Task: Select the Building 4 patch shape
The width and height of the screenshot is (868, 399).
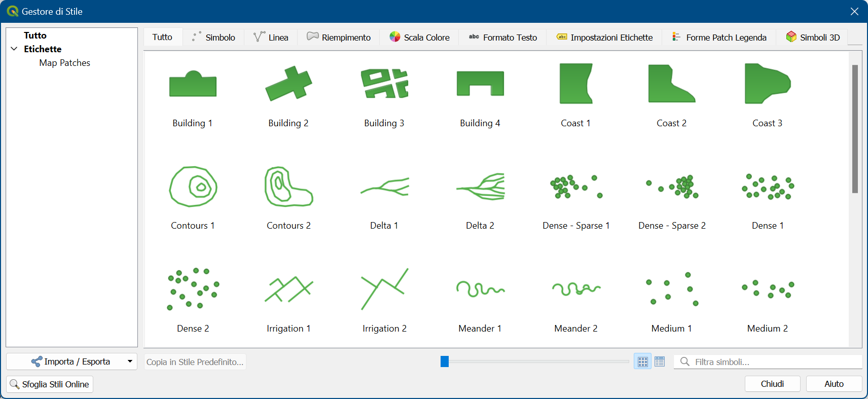Action: pyautogui.click(x=480, y=95)
